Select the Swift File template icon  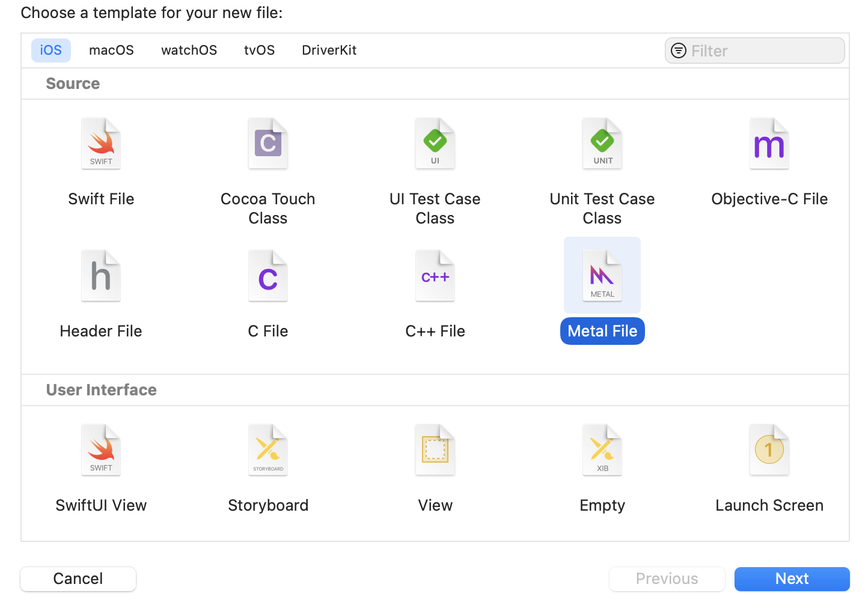[x=101, y=144]
